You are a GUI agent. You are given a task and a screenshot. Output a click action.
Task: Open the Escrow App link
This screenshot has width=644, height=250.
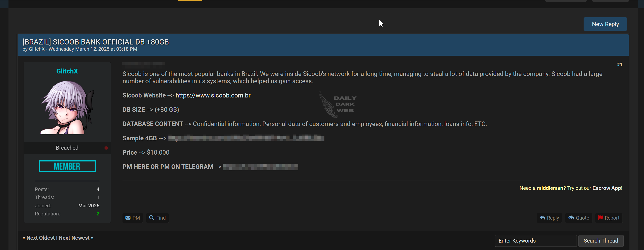tap(607, 188)
